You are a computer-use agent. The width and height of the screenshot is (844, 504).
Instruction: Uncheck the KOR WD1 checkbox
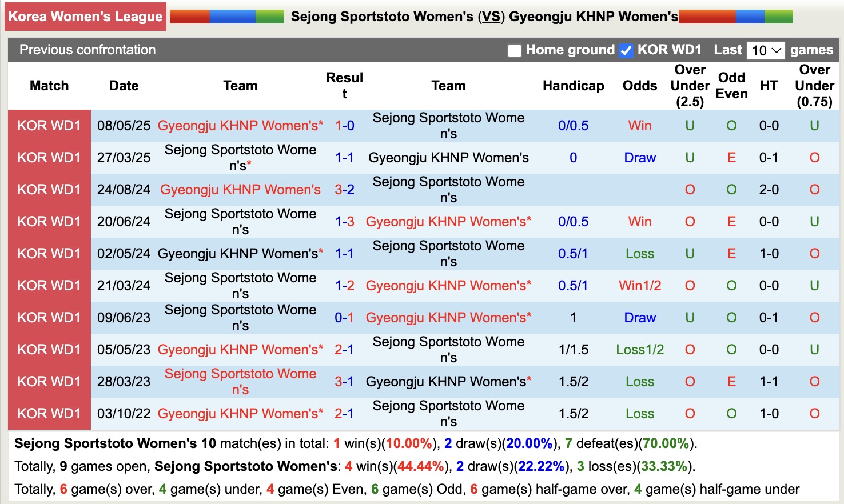(x=626, y=51)
